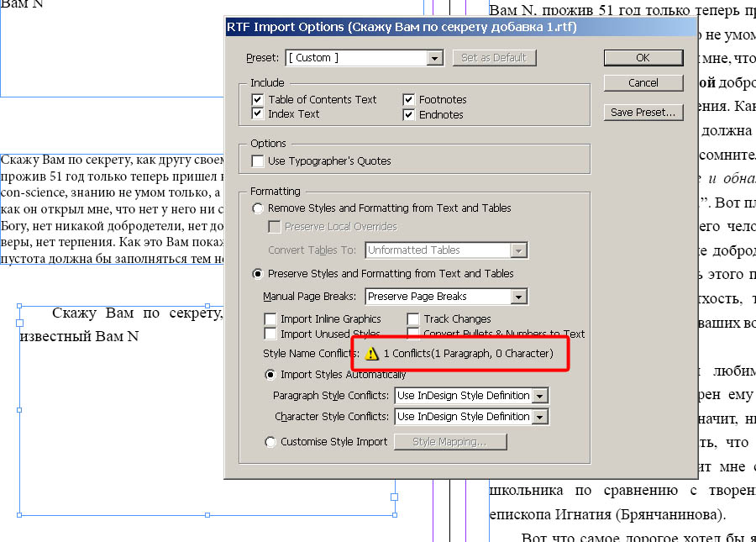Select Import Styles Automatically radio
756x542 pixels.
270,375
